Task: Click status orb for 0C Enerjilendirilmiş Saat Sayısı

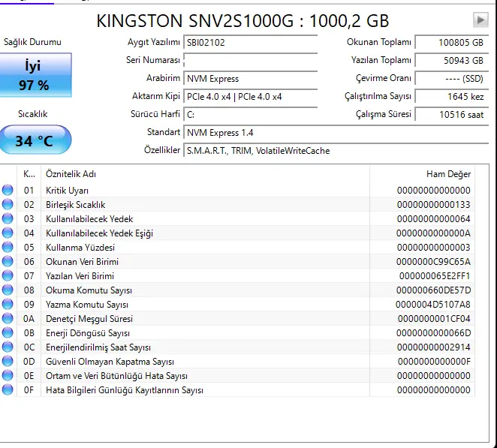Action: point(8,347)
